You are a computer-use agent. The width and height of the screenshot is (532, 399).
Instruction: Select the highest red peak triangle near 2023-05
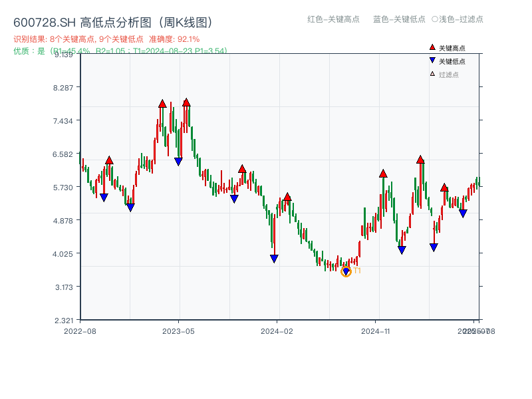click(187, 102)
